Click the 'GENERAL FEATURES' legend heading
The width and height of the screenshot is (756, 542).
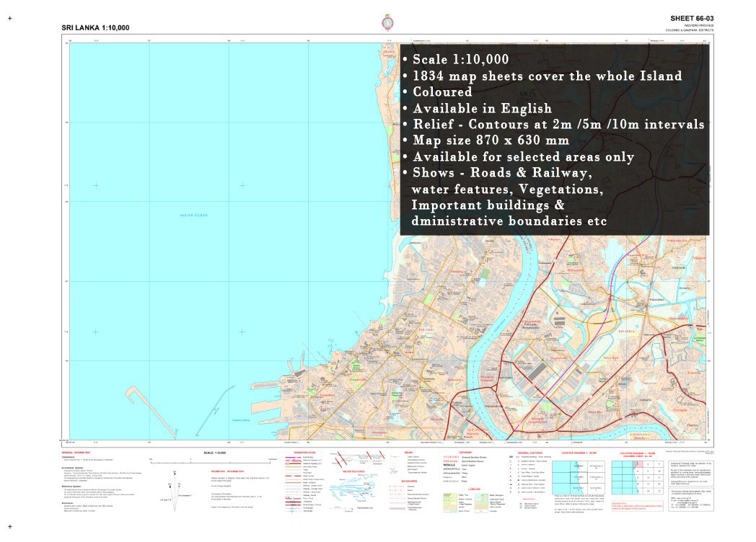coord(530,453)
